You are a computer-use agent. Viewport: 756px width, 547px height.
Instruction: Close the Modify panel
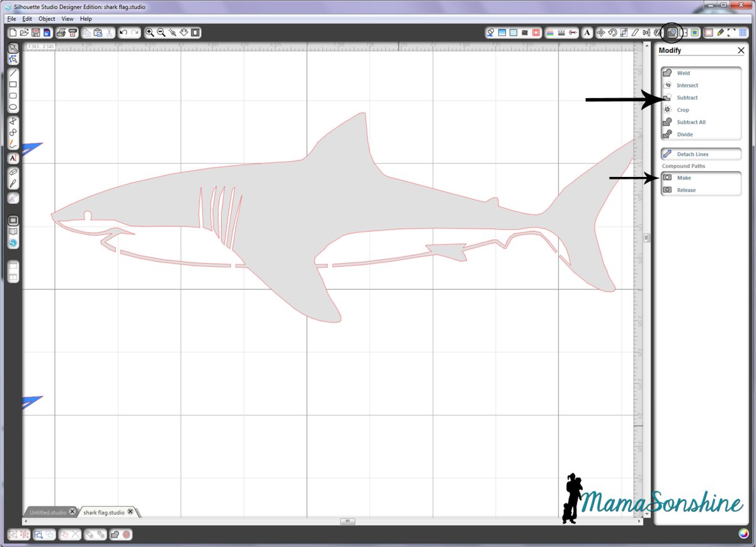[x=741, y=50]
